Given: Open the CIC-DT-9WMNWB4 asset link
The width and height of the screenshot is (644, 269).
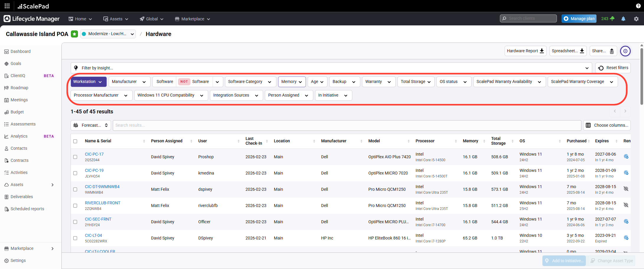Looking at the screenshot, I should (x=102, y=187).
